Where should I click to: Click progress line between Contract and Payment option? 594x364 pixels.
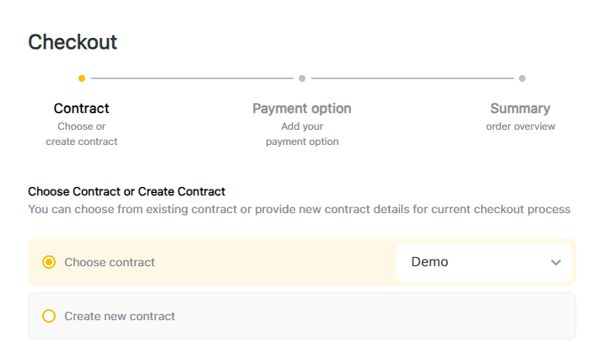[192, 78]
